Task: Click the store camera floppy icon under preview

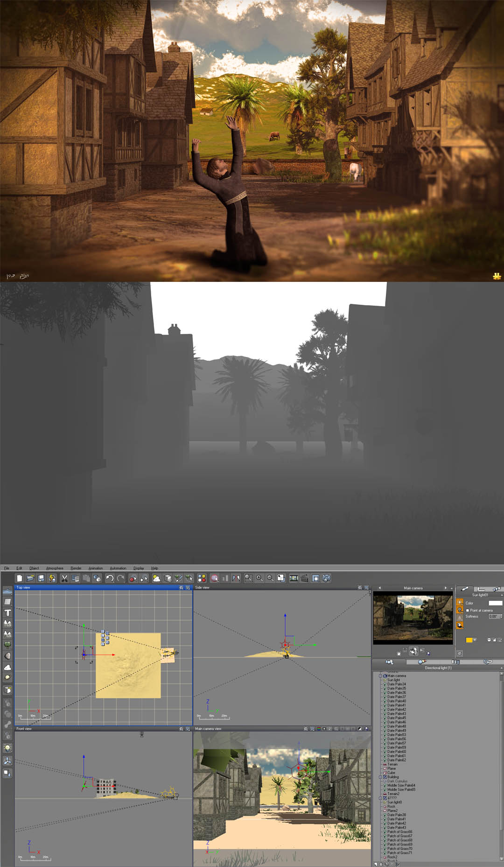Action: pyautogui.click(x=428, y=653)
